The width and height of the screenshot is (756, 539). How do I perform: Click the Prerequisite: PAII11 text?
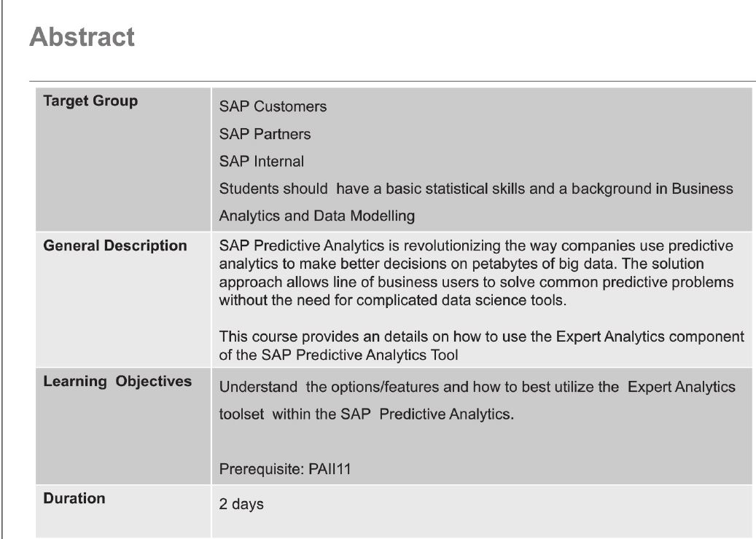tap(285, 468)
